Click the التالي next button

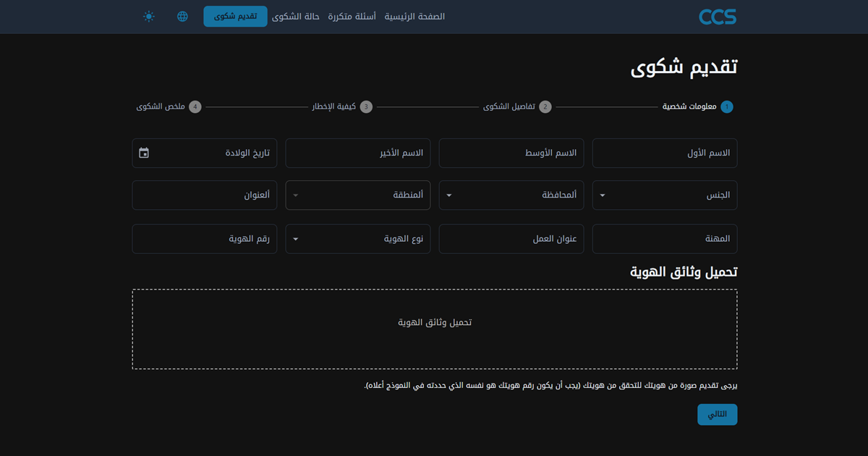point(717,415)
